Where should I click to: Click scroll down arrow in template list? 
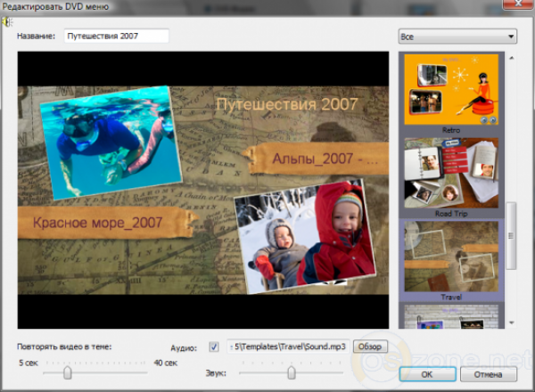click(x=512, y=322)
